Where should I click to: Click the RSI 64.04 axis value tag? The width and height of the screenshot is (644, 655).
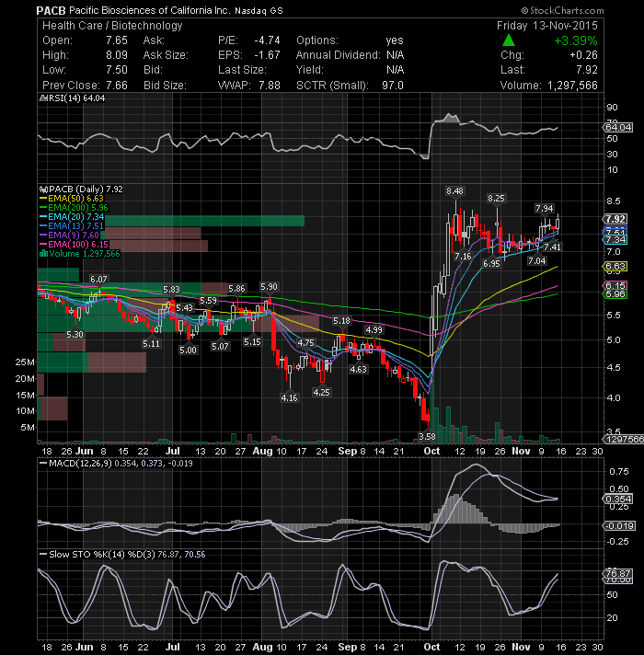click(618, 127)
